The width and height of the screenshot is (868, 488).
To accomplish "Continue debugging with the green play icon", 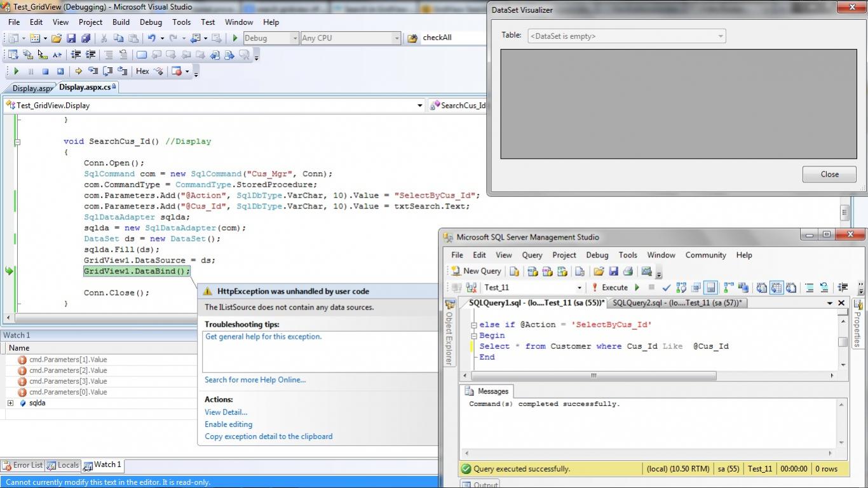I will (17, 71).
